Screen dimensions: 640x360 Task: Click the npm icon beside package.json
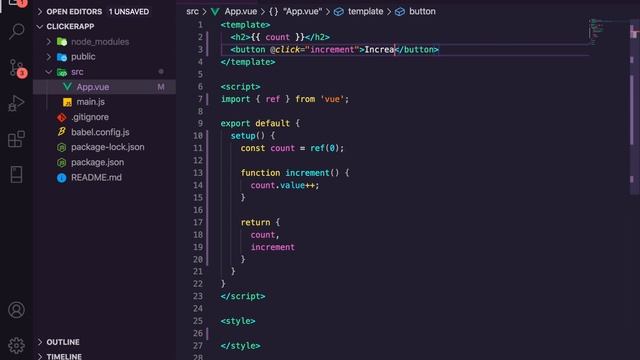point(62,162)
